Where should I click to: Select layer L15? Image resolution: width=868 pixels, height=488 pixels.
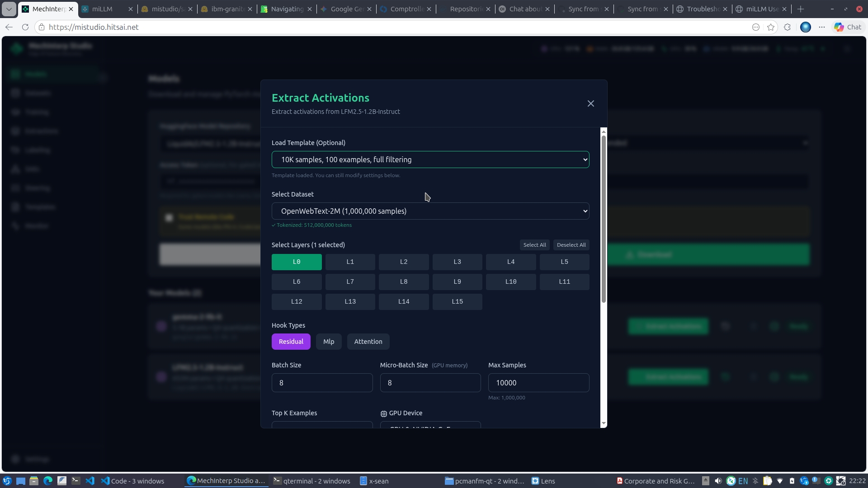pos(457,302)
